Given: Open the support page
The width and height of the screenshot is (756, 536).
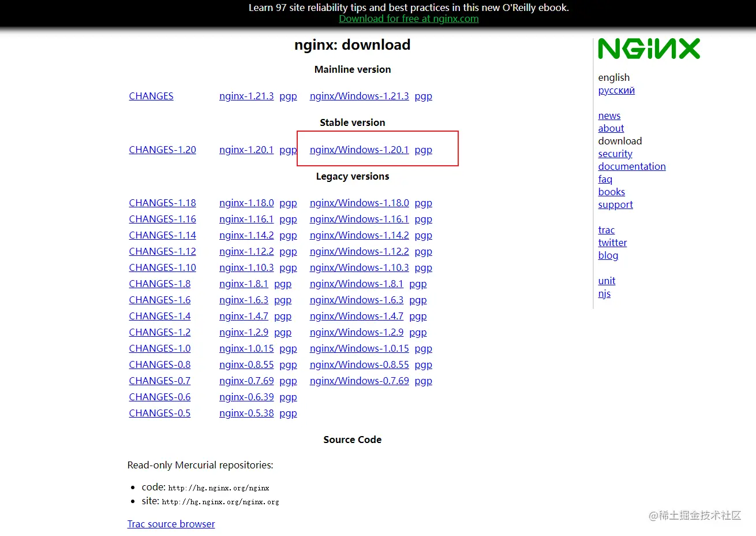Looking at the screenshot, I should click(x=615, y=204).
